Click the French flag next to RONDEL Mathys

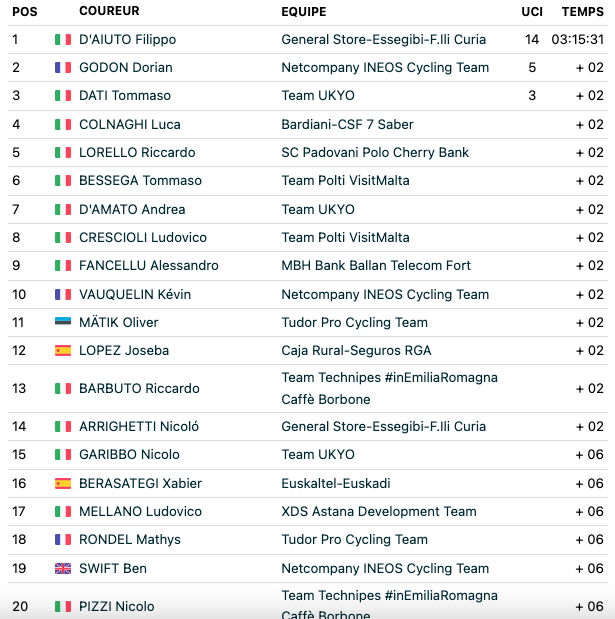tap(63, 540)
